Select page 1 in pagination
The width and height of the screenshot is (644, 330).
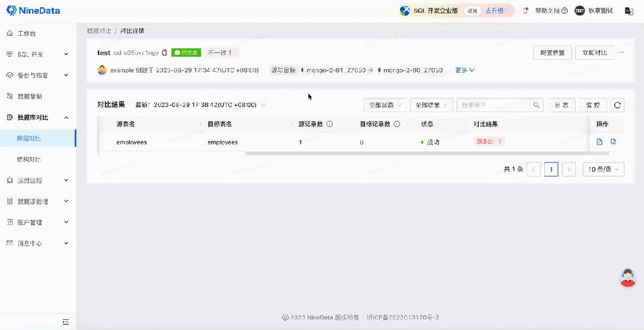pos(551,169)
